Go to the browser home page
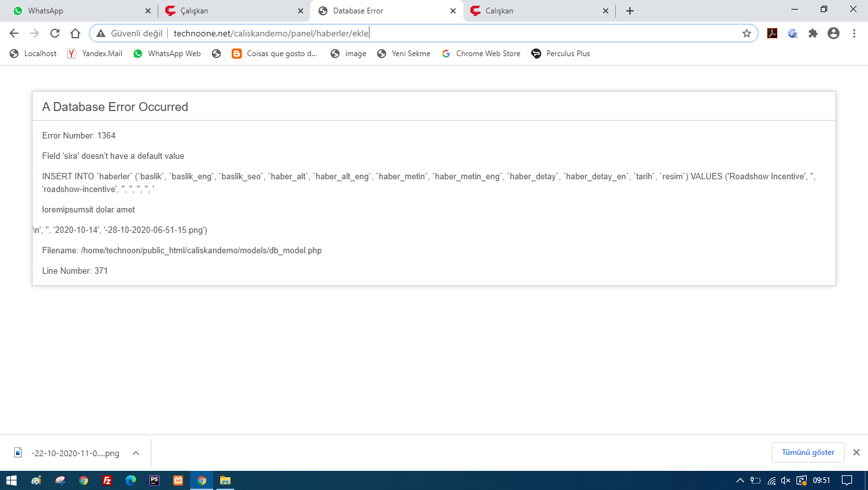868x490 pixels. (75, 33)
